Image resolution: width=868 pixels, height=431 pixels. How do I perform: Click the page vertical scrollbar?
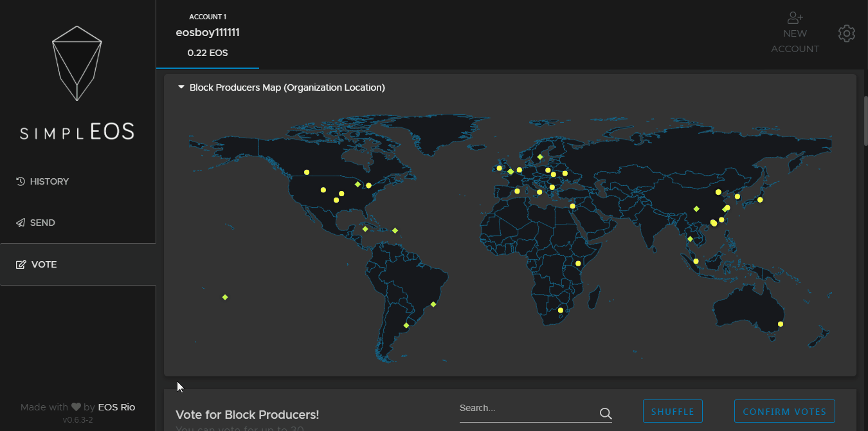[865, 122]
